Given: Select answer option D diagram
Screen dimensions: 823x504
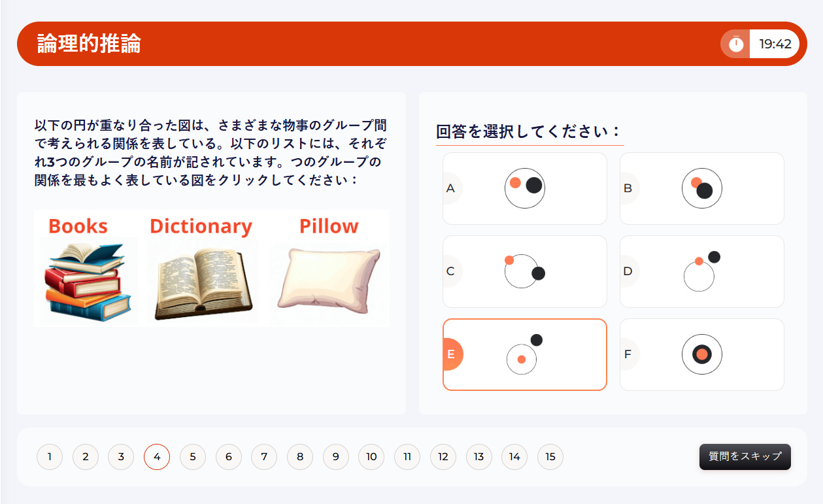Looking at the screenshot, I should coord(701,271).
